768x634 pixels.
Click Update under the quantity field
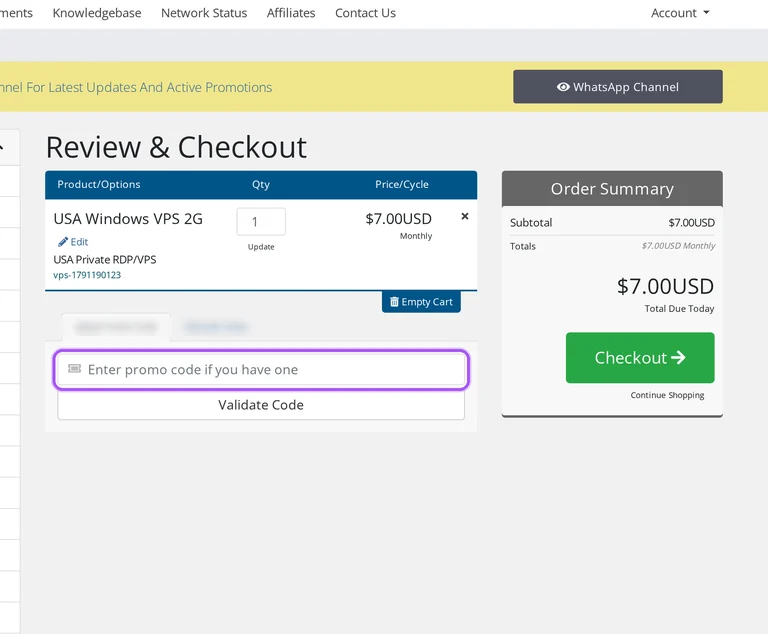coord(261,247)
